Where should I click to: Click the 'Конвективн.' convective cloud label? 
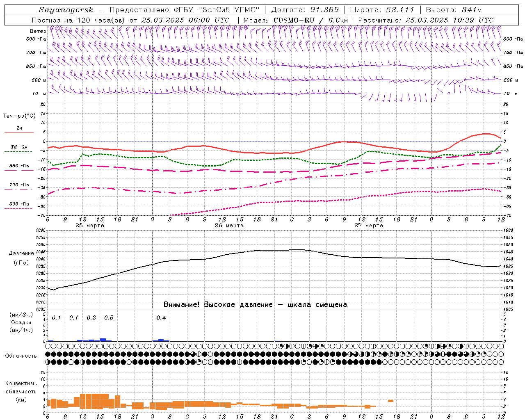tap(21, 383)
